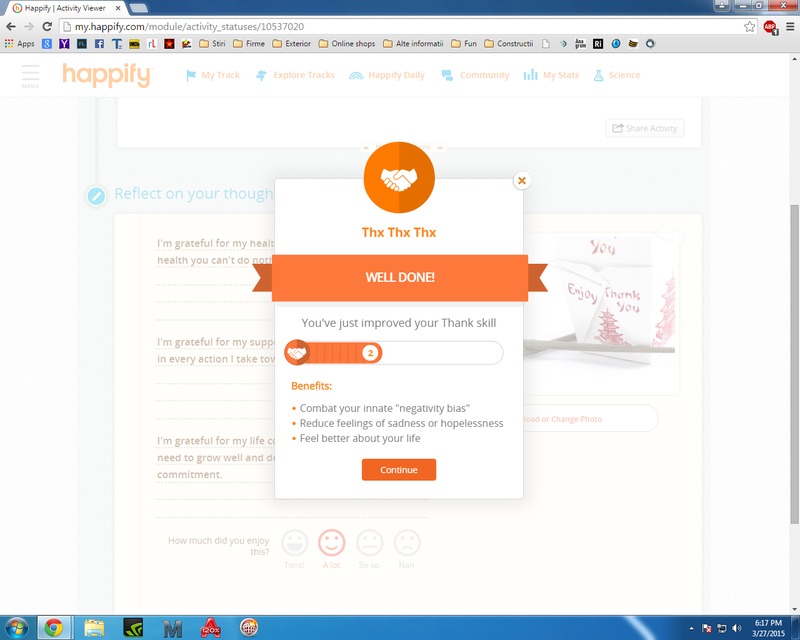Open Alte informatii bookmarks folder
This screenshot has width=800, height=640.
click(x=413, y=44)
